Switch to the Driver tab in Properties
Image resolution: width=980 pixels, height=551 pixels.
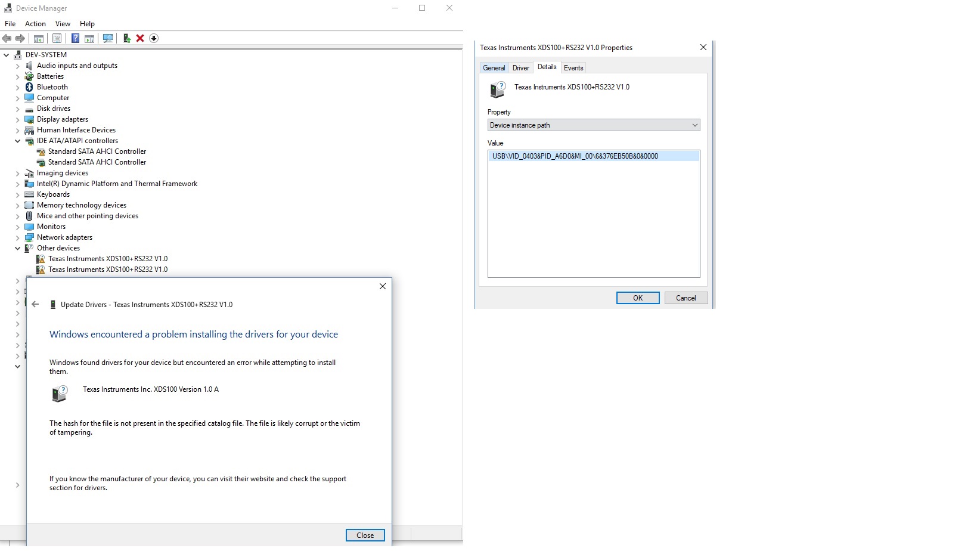(x=521, y=68)
